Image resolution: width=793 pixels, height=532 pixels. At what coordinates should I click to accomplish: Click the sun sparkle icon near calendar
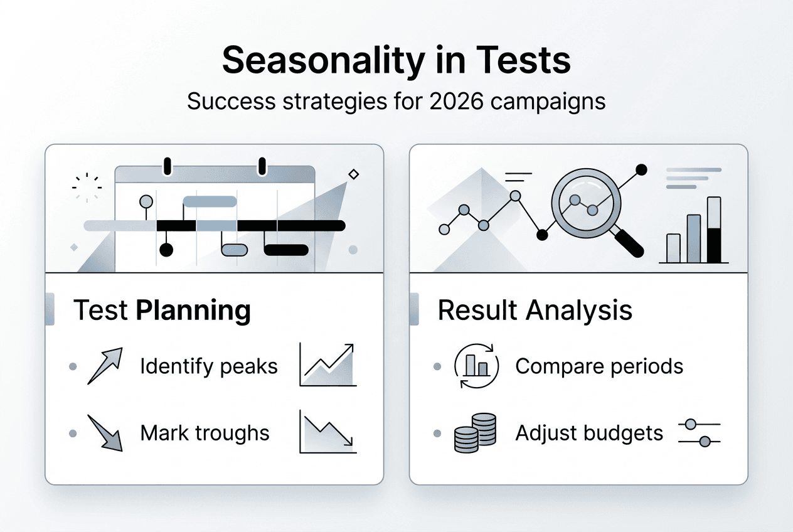[x=87, y=186]
